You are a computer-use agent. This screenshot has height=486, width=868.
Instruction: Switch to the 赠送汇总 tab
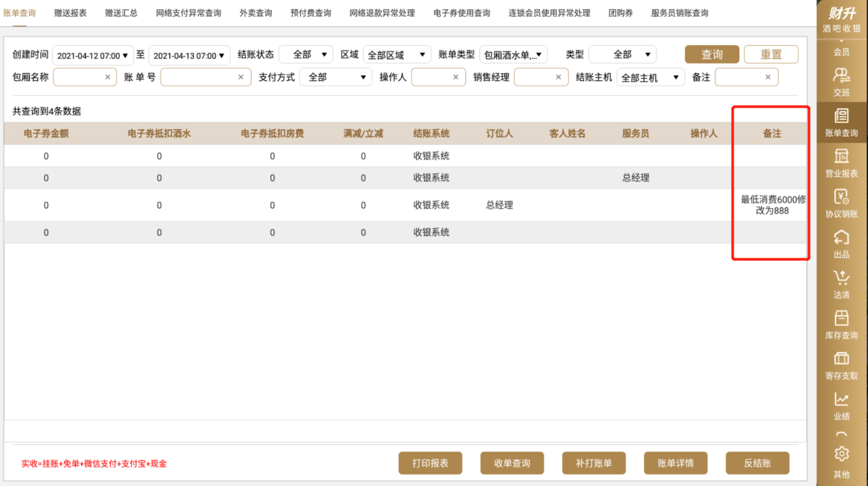coord(121,13)
